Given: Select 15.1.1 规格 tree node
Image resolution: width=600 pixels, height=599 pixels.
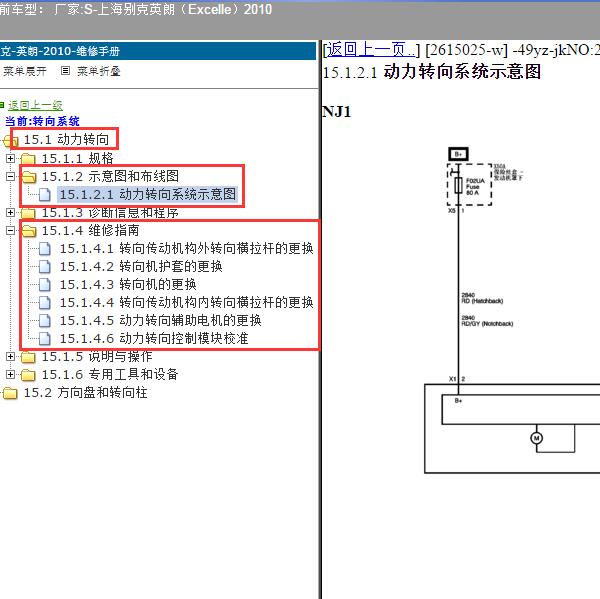Looking at the screenshot, I should click(x=78, y=158).
